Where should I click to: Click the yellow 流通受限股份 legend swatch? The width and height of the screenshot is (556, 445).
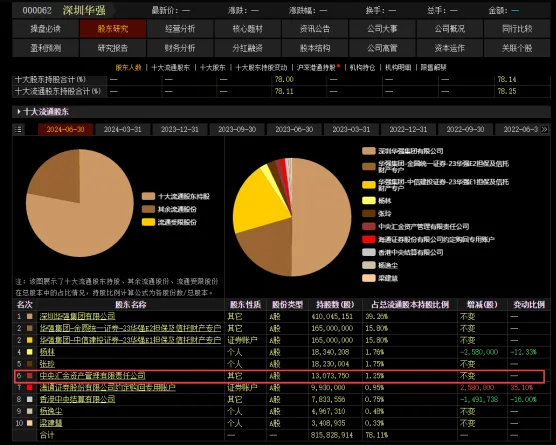tap(148, 222)
